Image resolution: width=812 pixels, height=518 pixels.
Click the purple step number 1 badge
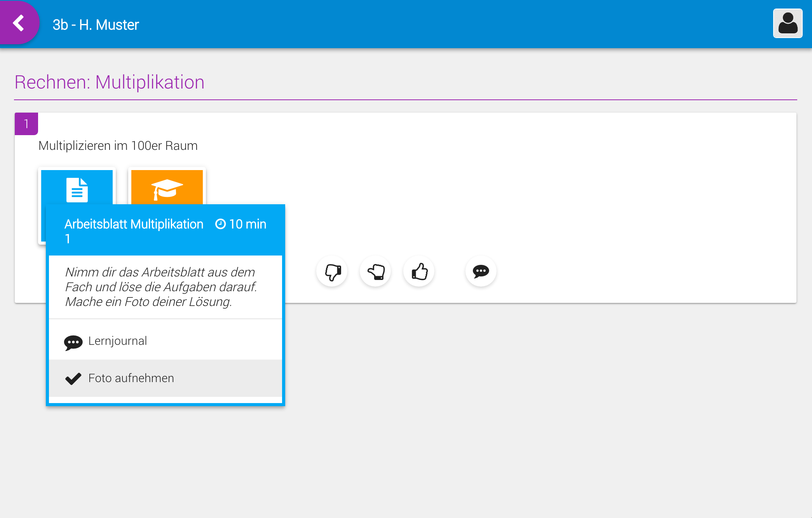[x=26, y=124]
